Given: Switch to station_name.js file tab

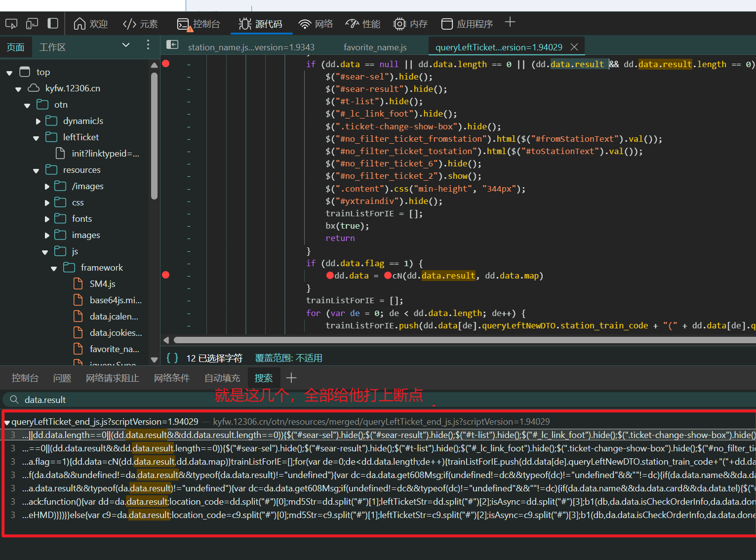Looking at the screenshot, I should tap(251, 47).
